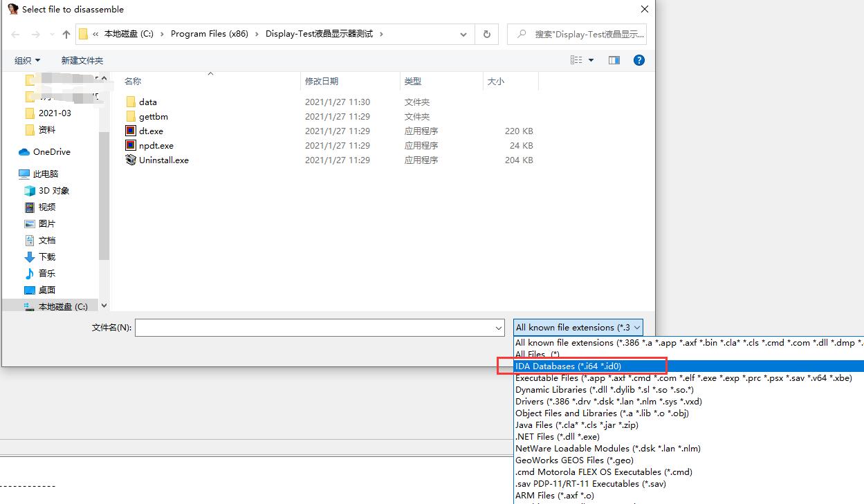Select dt.exe file icon

pyautogui.click(x=131, y=131)
